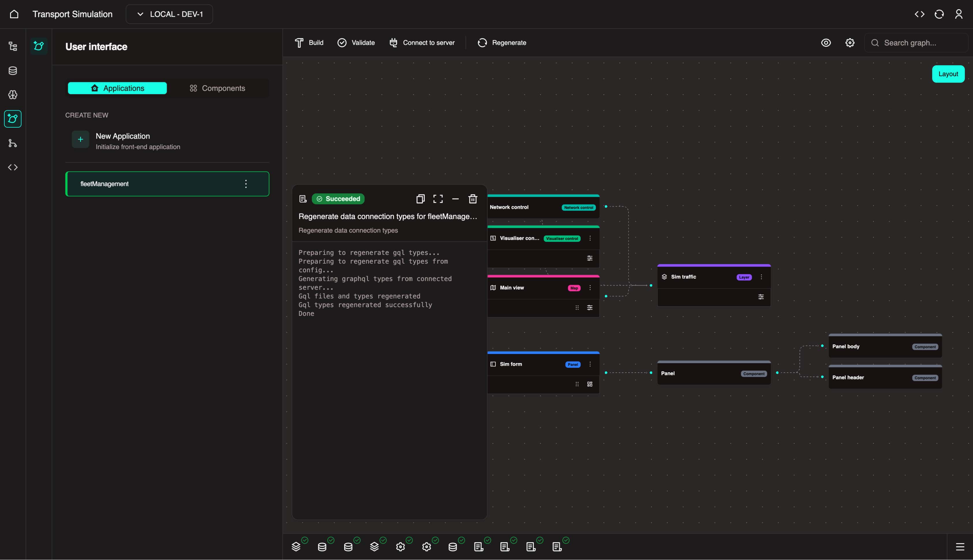Open the git branch section in the left sidebar
This screenshot has height=560, width=973.
pyautogui.click(x=13, y=143)
